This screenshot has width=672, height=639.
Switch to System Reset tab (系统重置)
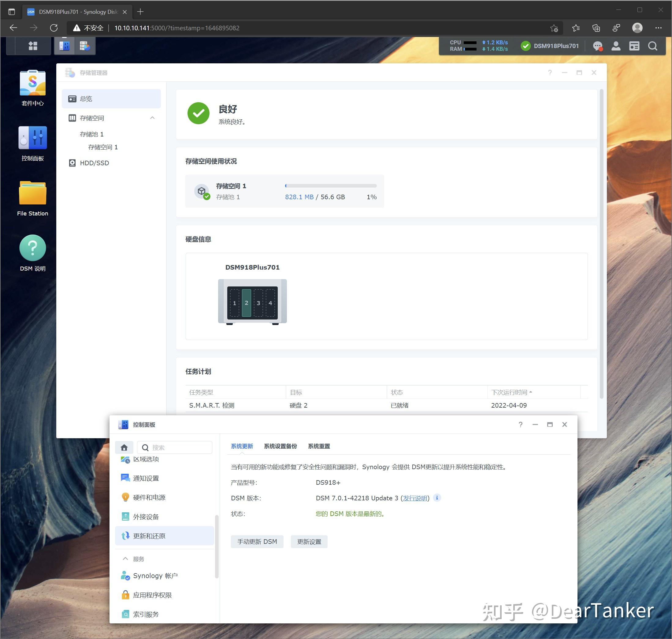coord(319,446)
